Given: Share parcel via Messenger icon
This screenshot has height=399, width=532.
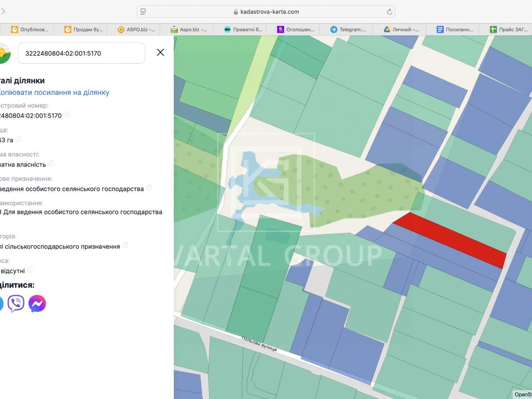Looking at the screenshot, I should 37,303.
